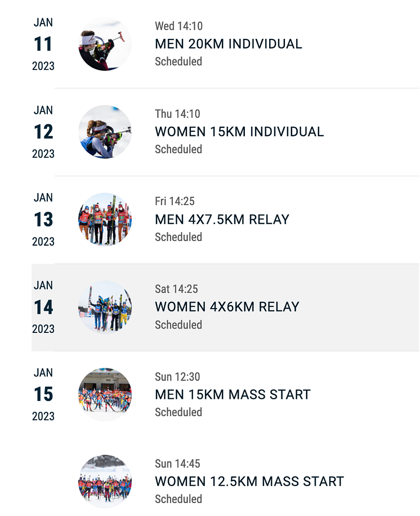Open the MEN 20KM INDIVIDUAL event title
420x516 pixels.
pyautogui.click(x=228, y=44)
